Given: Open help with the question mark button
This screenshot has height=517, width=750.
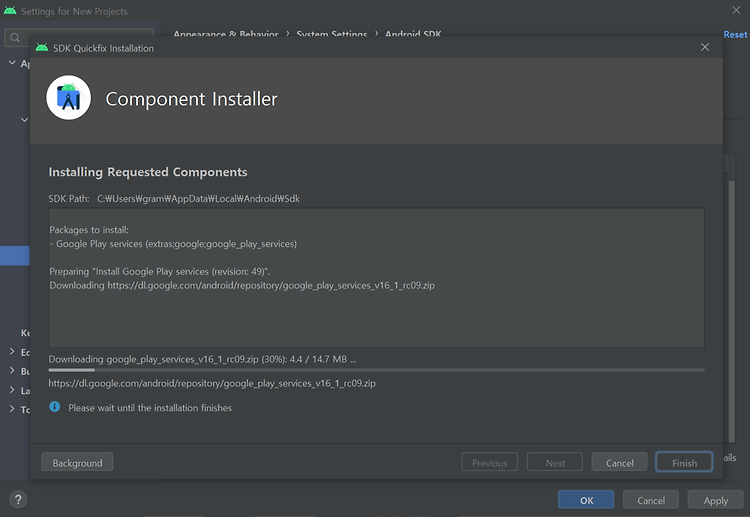Looking at the screenshot, I should pyautogui.click(x=18, y=500).
